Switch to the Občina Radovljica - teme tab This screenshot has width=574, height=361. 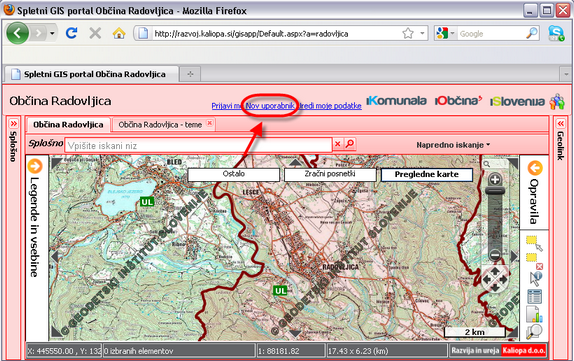[x=160, y=125]
